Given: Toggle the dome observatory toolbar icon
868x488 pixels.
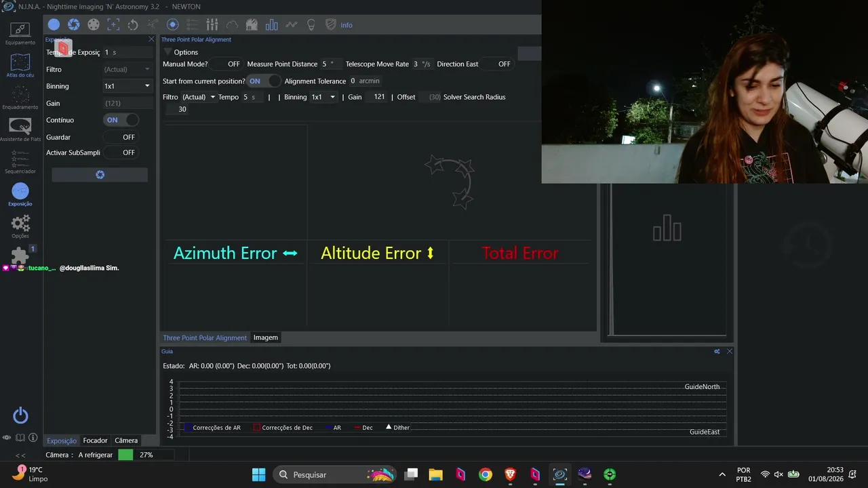Looking at the screenshot, I should point(252,25).
